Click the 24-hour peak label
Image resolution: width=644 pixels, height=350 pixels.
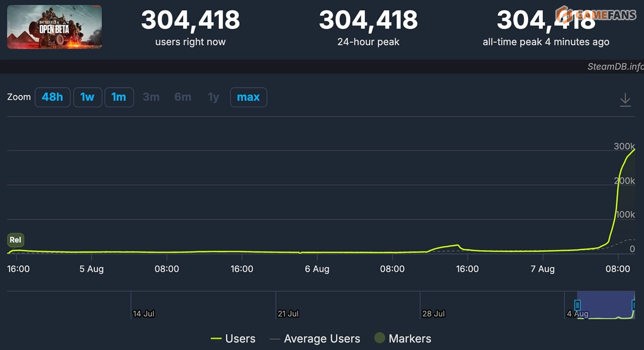click(x=368, y=42)
